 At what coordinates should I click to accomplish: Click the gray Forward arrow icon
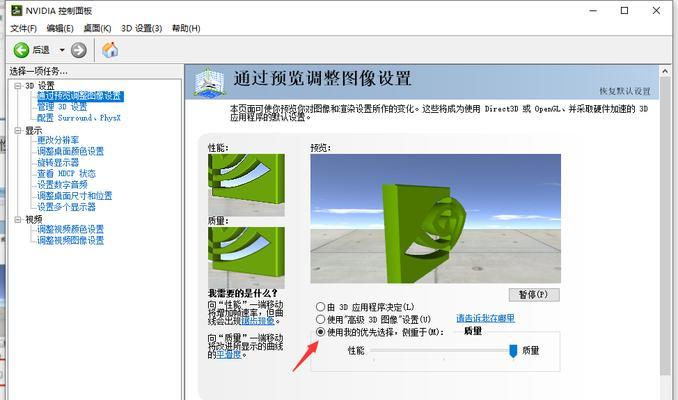coord(79,50)
